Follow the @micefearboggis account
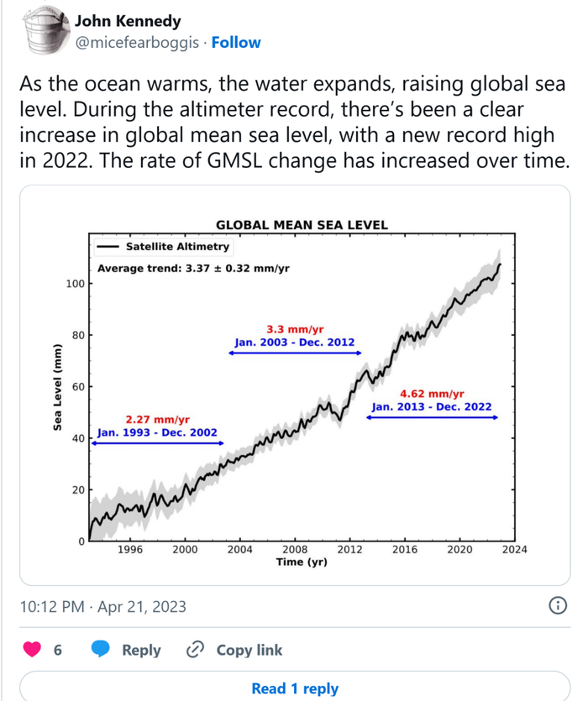The image size is (588, 701). point(236,43)
